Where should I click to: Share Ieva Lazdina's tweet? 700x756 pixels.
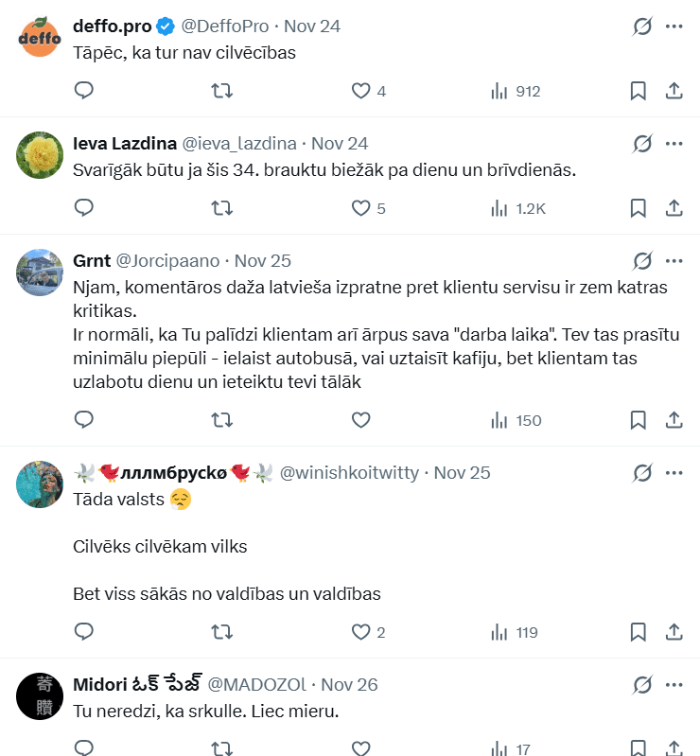[x=674, y=208]
